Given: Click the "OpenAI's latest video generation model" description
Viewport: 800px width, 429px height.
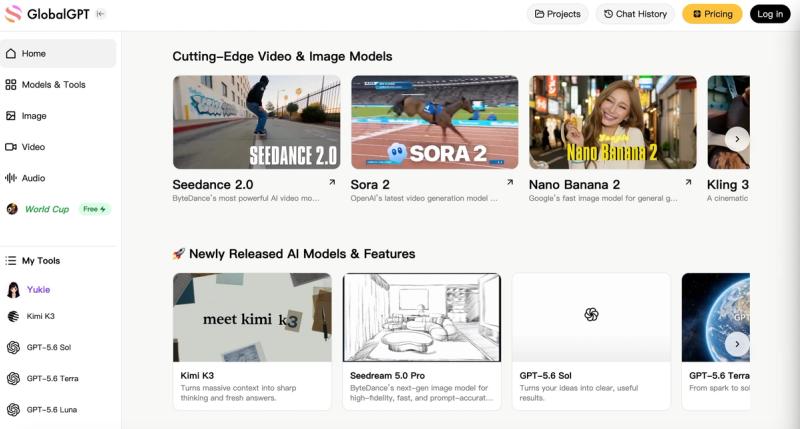Looking at the screenshot, I should click(424, 198).
